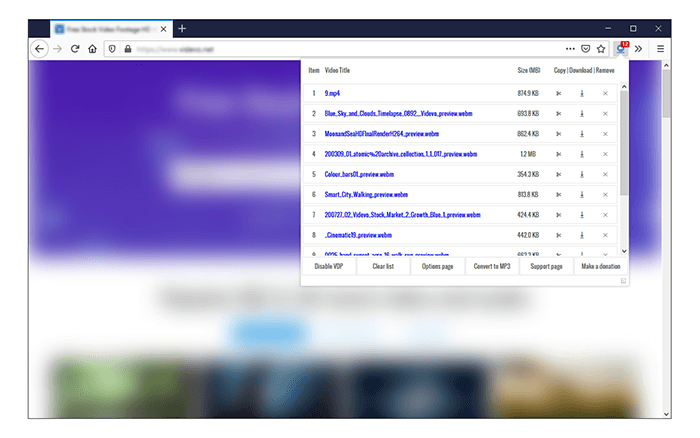Copy link for 9.mp4
This screenshot has height=438, width=700.
coord(558,93)
